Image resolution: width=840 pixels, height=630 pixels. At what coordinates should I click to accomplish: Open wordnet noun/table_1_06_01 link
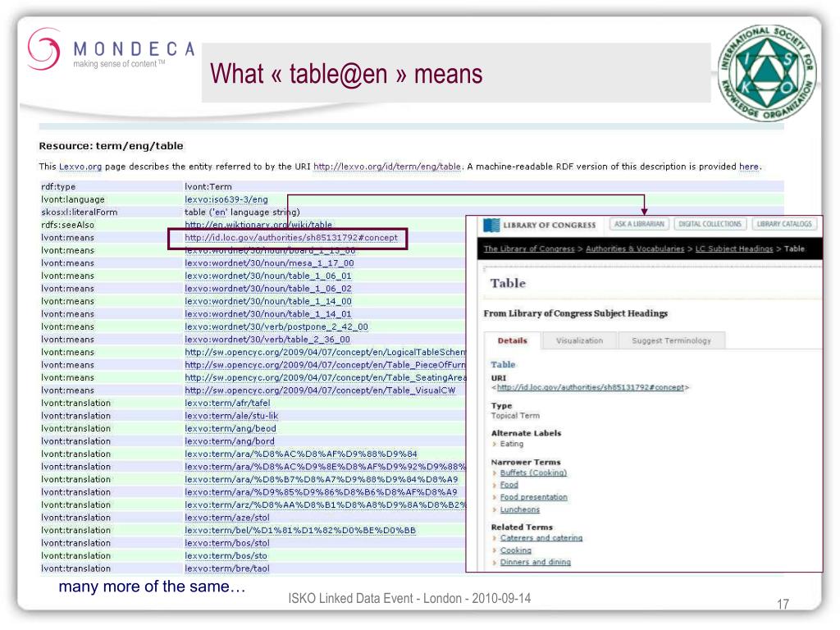[268, 276]
